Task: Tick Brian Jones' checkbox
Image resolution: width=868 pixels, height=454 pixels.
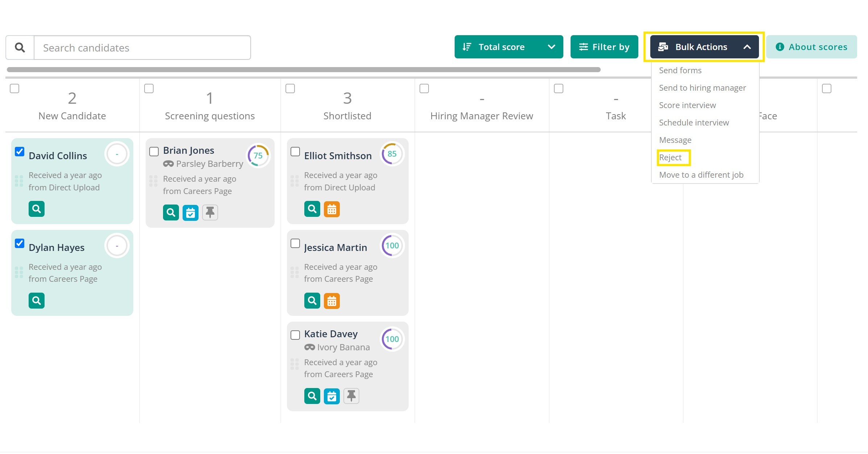Action: (154, 151)
